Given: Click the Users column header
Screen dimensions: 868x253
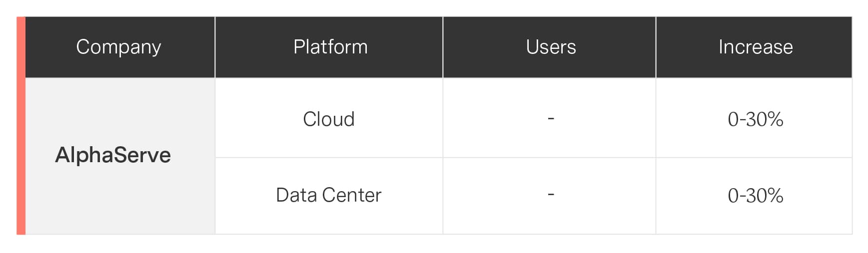Looking at the screenshot, I should 551,47.
